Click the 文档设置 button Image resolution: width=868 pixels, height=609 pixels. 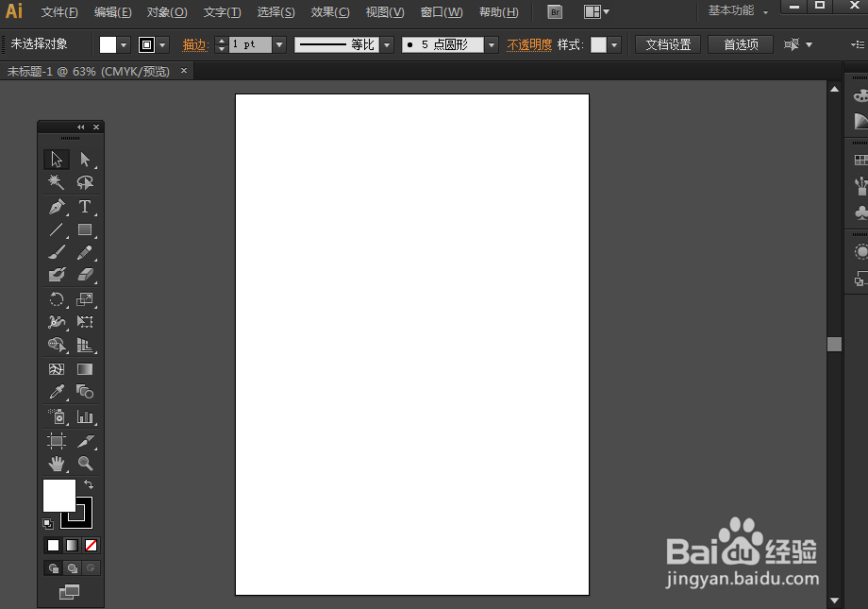point(668,44)
